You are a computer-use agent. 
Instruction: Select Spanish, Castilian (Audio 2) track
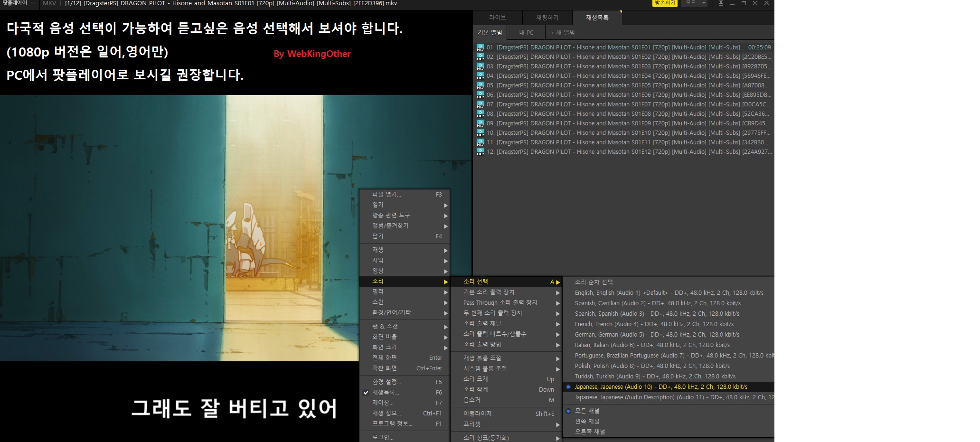[x=668, y=303]
